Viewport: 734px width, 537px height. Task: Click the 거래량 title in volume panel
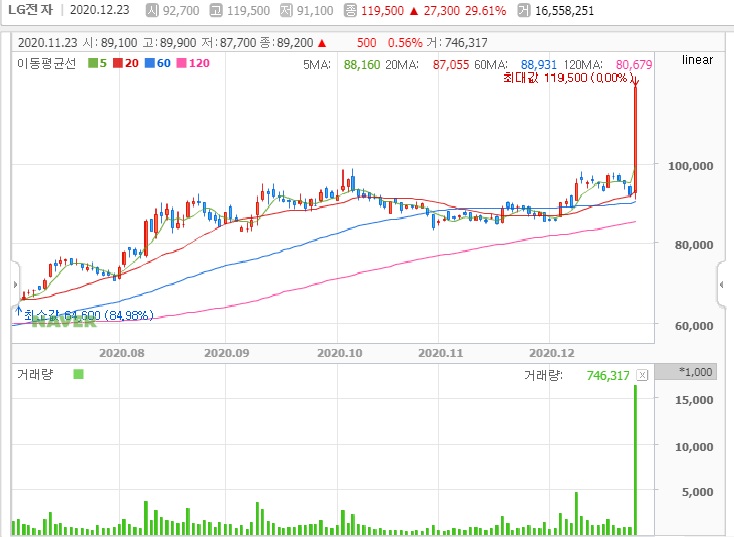(x=35, y=374)
